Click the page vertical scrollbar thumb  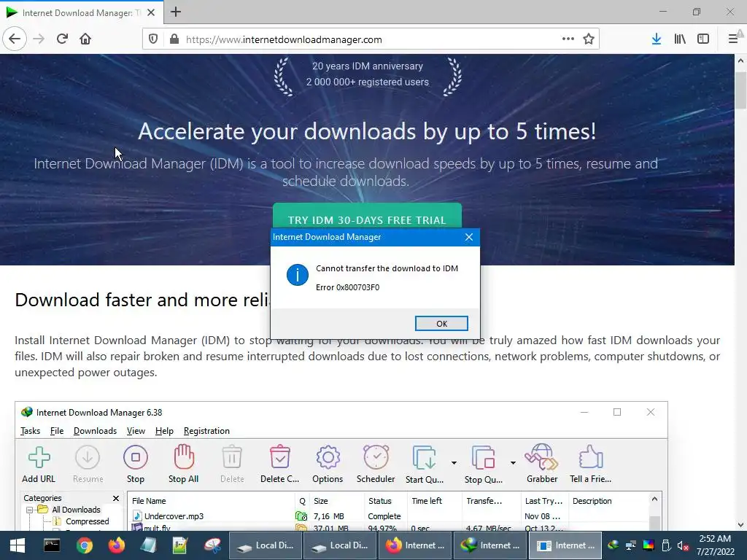click(740, 90)
